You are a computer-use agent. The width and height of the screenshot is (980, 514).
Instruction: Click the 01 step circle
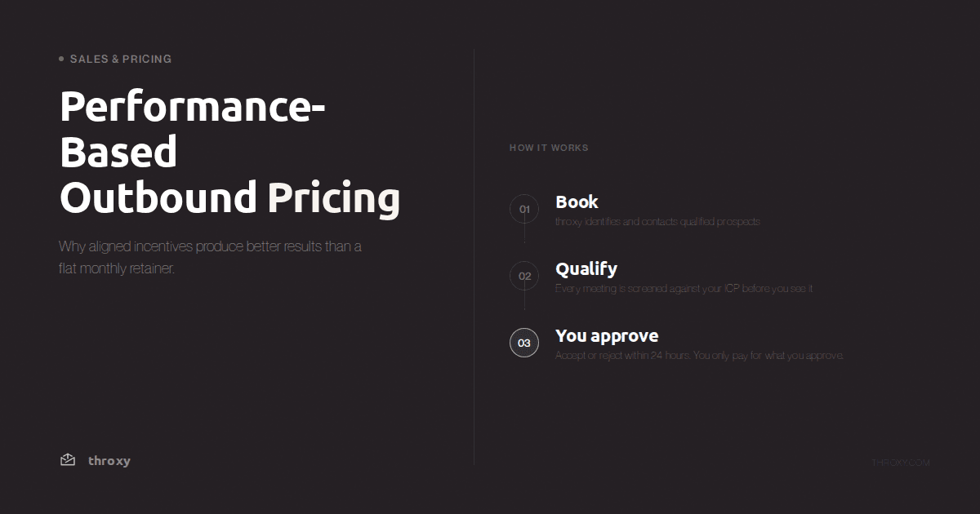click(524, 209)
